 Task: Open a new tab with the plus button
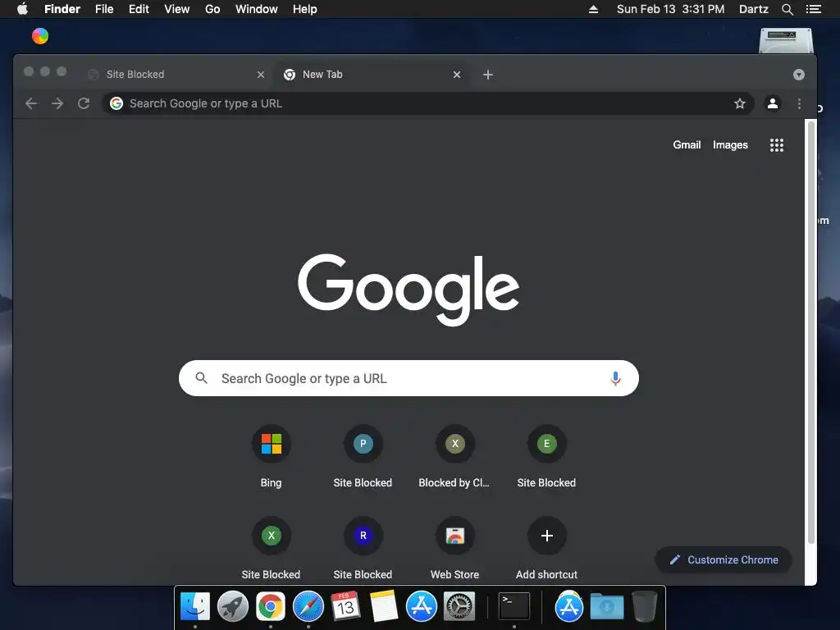pos(487,75)
